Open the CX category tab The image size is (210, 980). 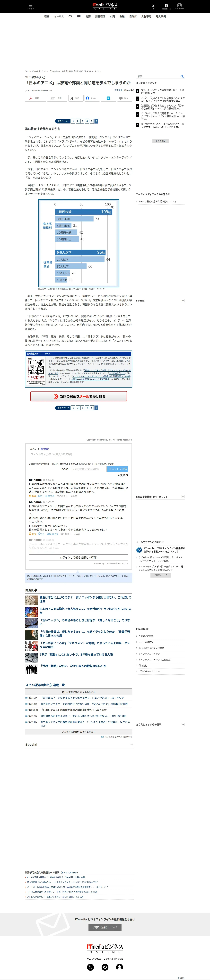pyautogui.click(x=70, y=16)
